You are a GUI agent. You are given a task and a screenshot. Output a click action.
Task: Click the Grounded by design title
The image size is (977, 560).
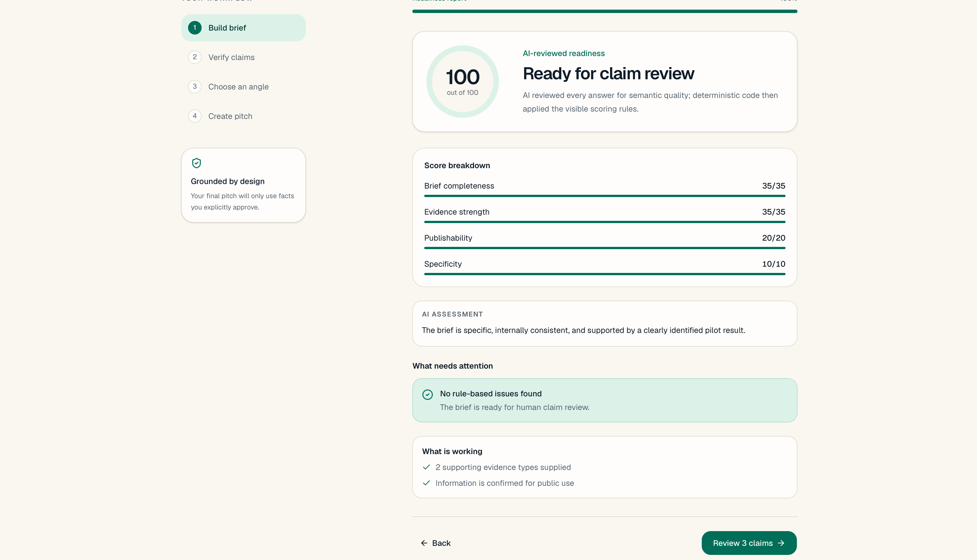227,181
